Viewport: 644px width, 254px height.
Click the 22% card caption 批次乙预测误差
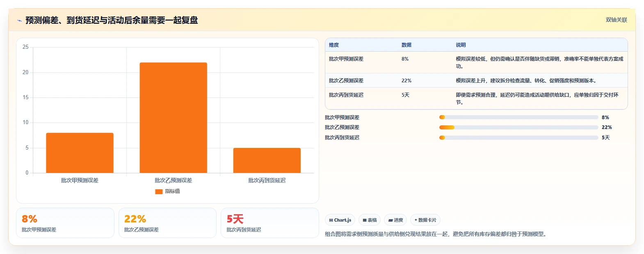[142, 230]
